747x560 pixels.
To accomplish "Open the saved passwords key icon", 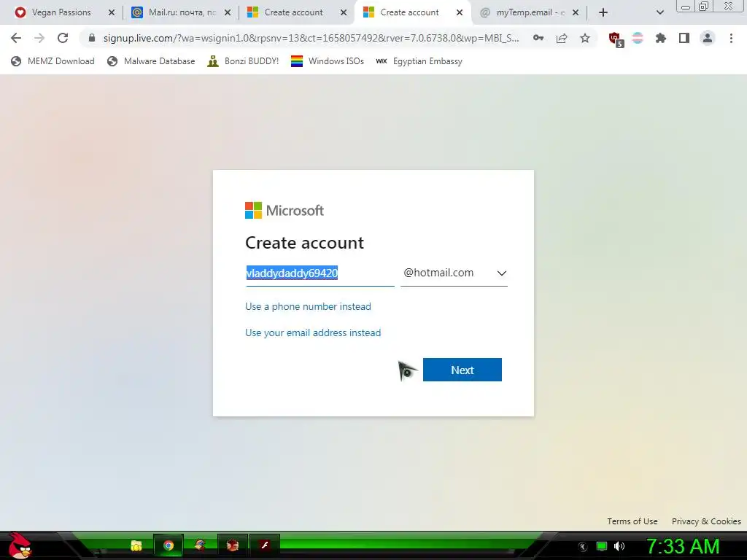I will (538, 38).
